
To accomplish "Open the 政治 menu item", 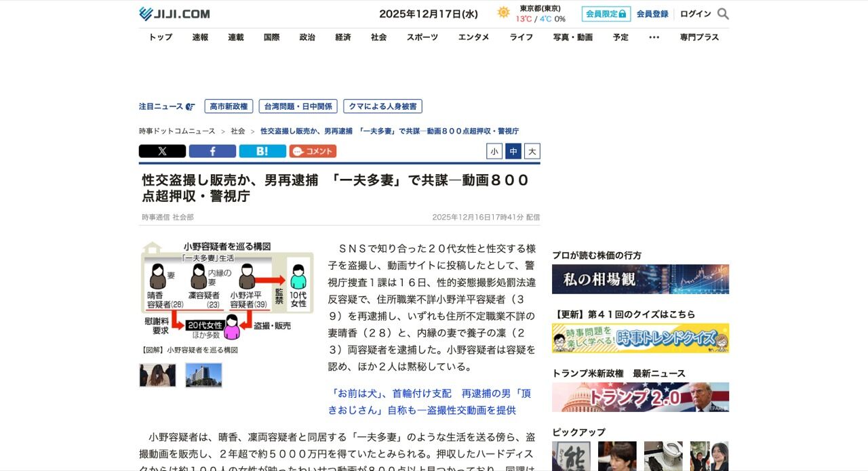I will [x=307, y=37].
